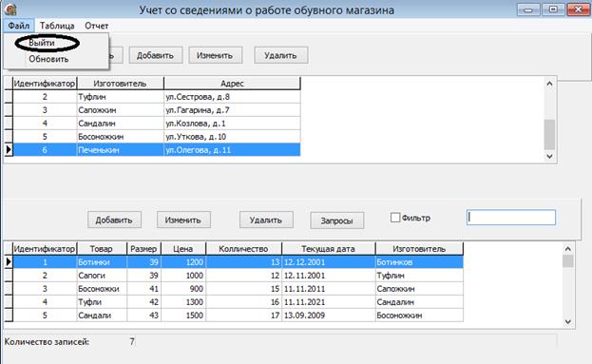The image size is (592, 364).
Task: Click Удалить above the manufacturers table
Action: (281, 55)
